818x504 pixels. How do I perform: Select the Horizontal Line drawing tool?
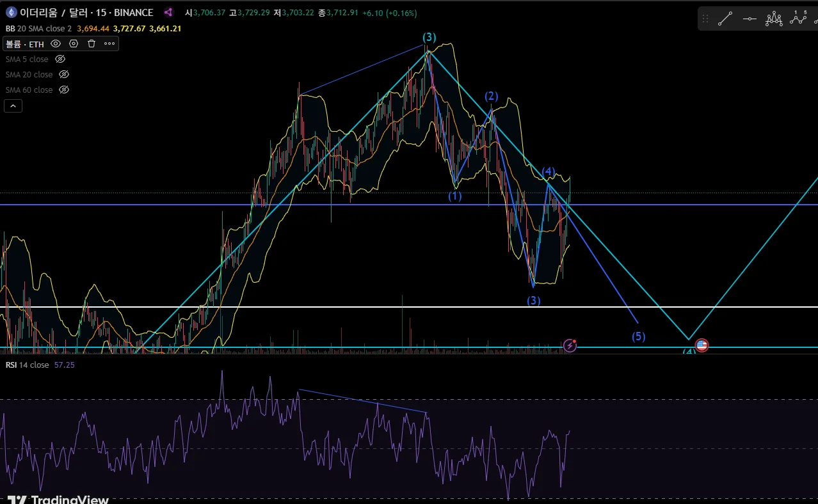750,19
